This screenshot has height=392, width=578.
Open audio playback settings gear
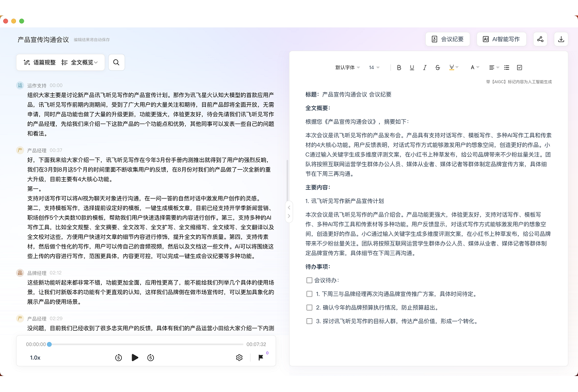point(239,357)
